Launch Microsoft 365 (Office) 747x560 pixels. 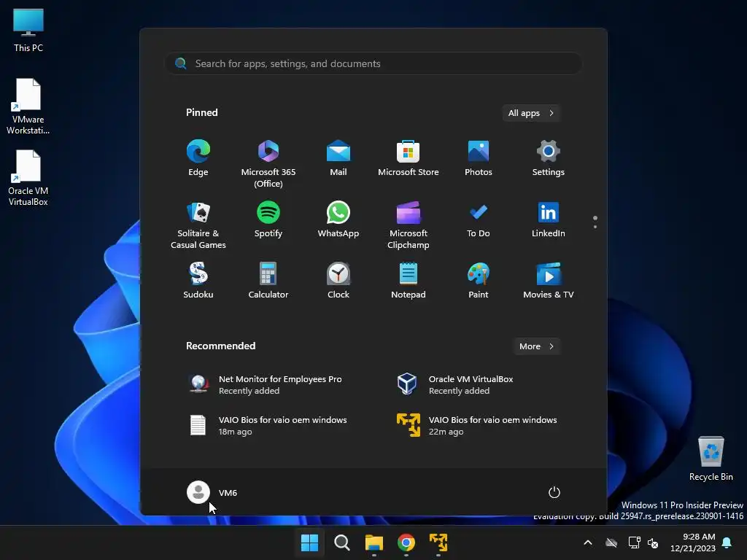click(x=268, y=163)
